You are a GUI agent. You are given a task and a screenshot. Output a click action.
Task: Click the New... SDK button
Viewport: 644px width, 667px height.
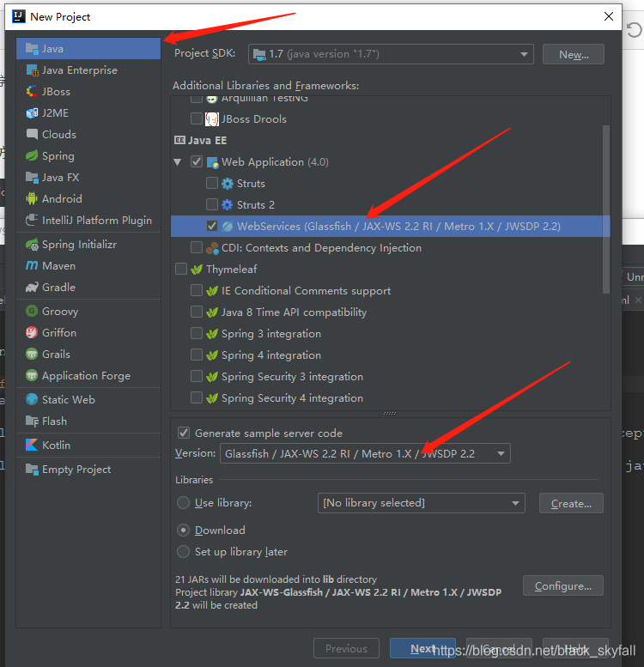[x=574, y=54]
